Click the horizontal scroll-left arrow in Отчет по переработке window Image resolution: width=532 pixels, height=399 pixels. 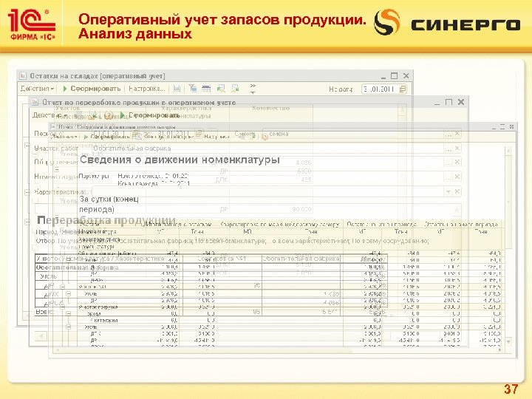coord(41,336)
